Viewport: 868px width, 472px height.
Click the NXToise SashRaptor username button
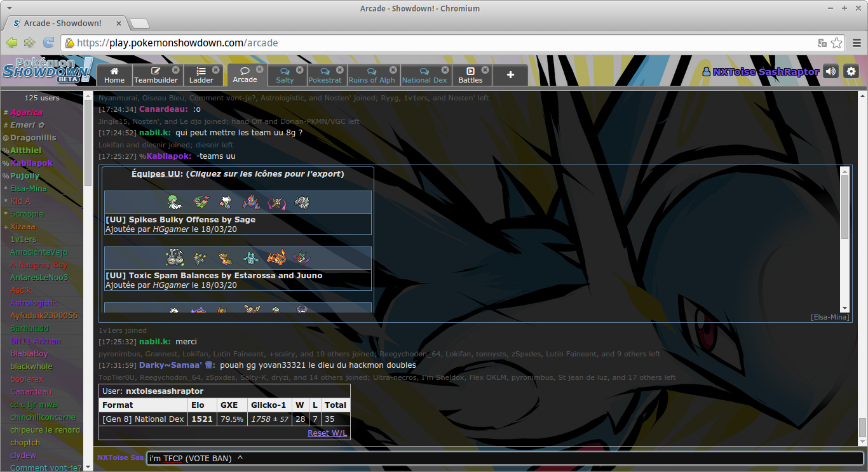coord(761,72)
